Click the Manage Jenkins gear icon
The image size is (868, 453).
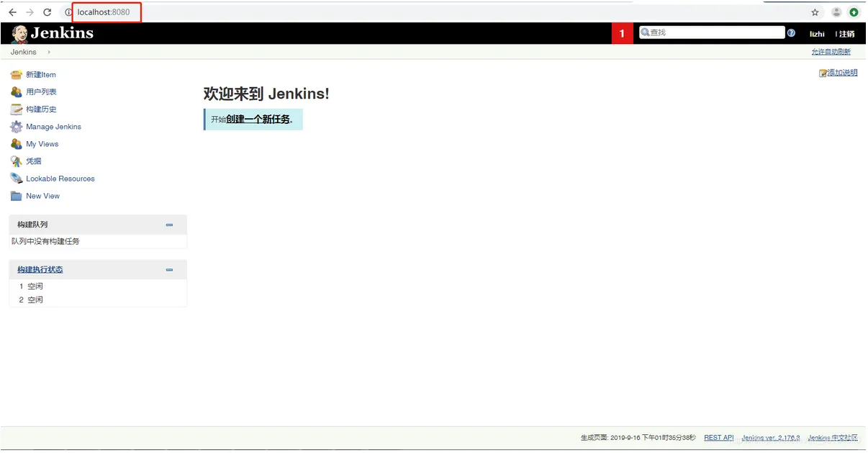(x=17, y=127)
